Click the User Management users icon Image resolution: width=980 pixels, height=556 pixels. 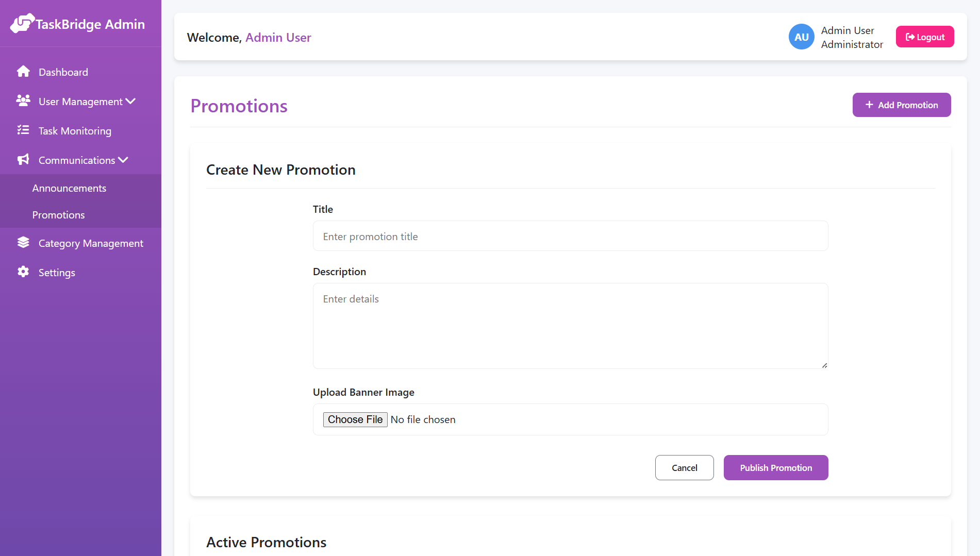click(x=24, y=101)
